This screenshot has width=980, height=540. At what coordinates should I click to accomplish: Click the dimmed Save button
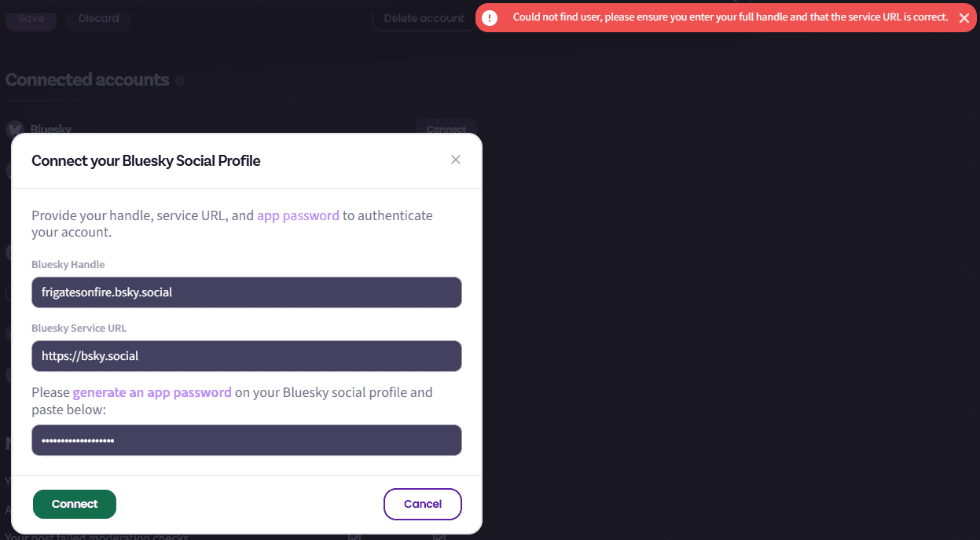pyautogui.click(x=31, y=18)
